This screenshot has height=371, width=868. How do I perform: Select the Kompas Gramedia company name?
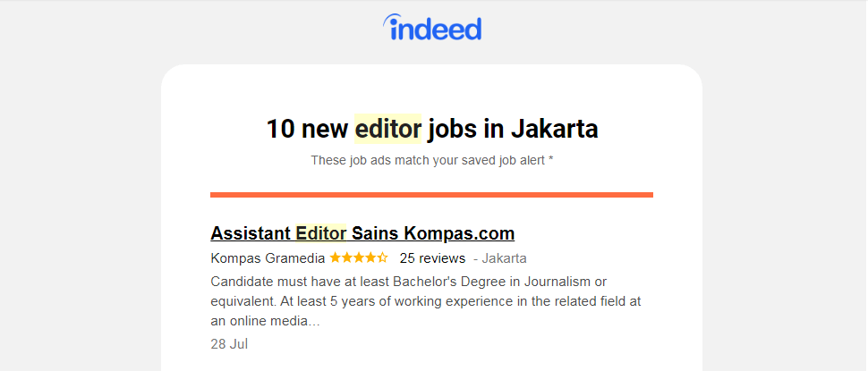[x=268, y=258]
